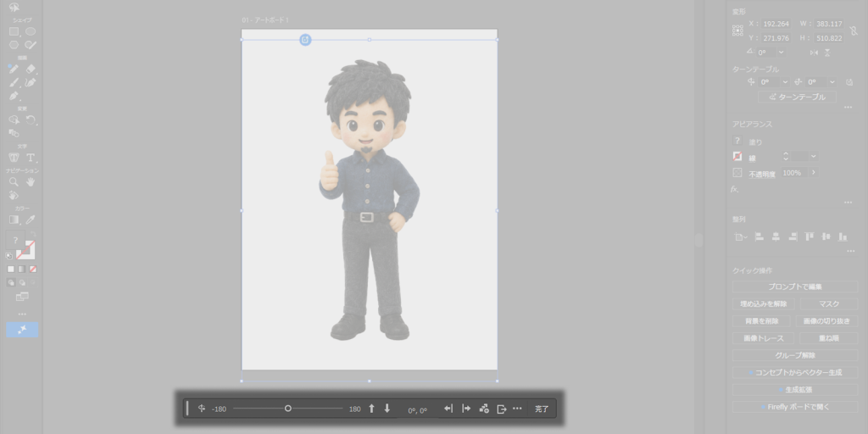Set paint type to None
This screenshot has height=434, width=868.
(33, 269)
